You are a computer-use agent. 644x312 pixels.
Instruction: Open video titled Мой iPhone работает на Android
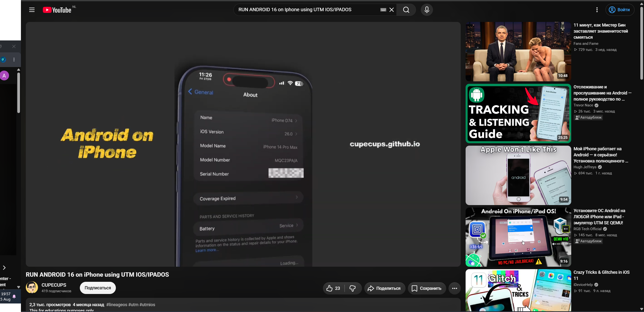(x=601, y=155)
